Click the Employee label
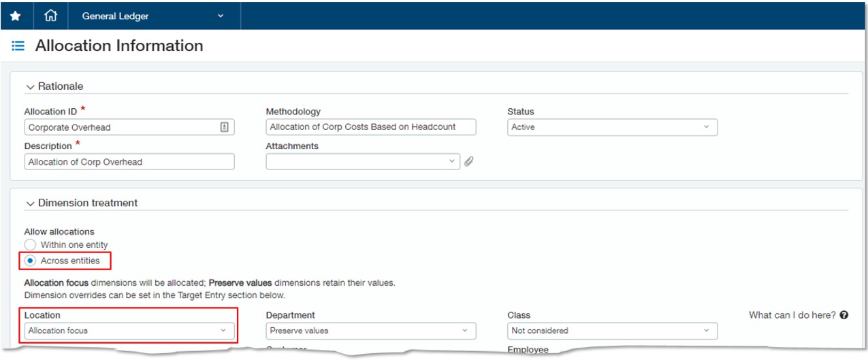Viewport: 868px width, 360px height. point(528,350)
